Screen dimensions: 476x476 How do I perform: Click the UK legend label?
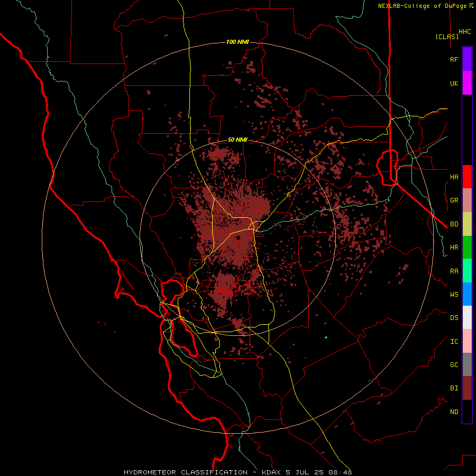[454, 83]
